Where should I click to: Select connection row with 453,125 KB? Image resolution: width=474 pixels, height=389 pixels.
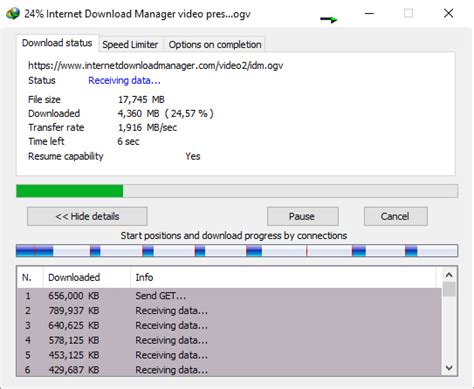coord(229,355)
